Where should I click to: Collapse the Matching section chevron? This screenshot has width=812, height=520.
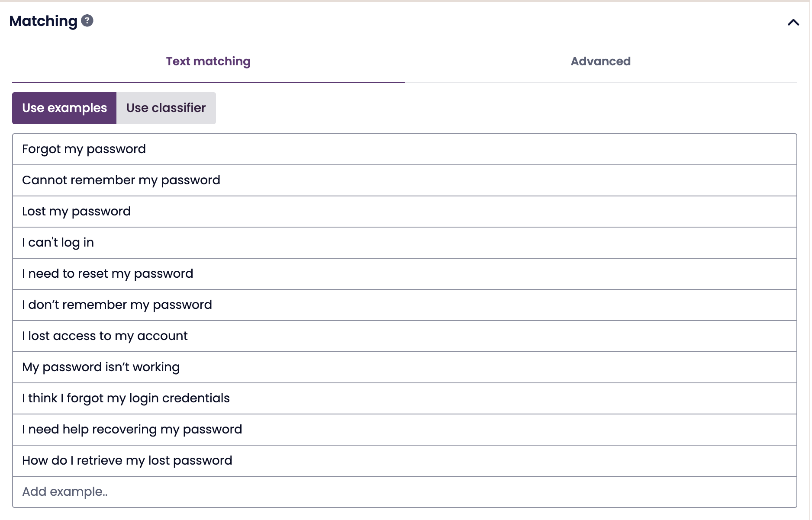click(x=793, y=22)
